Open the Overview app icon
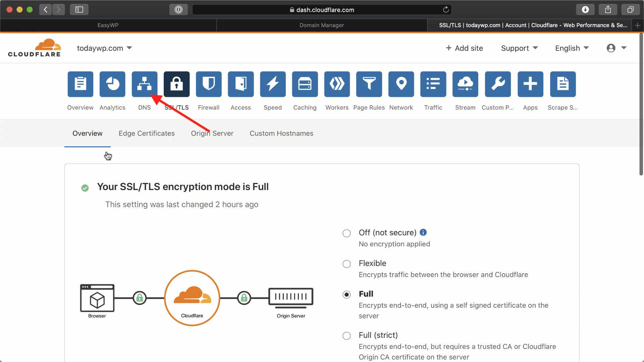 [80, 84]
